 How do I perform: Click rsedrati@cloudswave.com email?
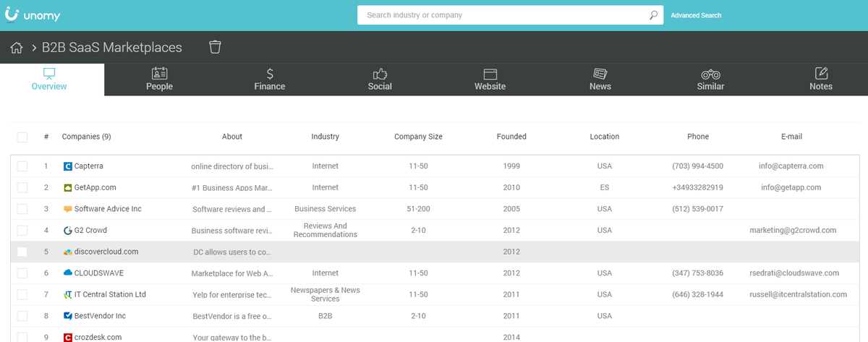point(794,273)
